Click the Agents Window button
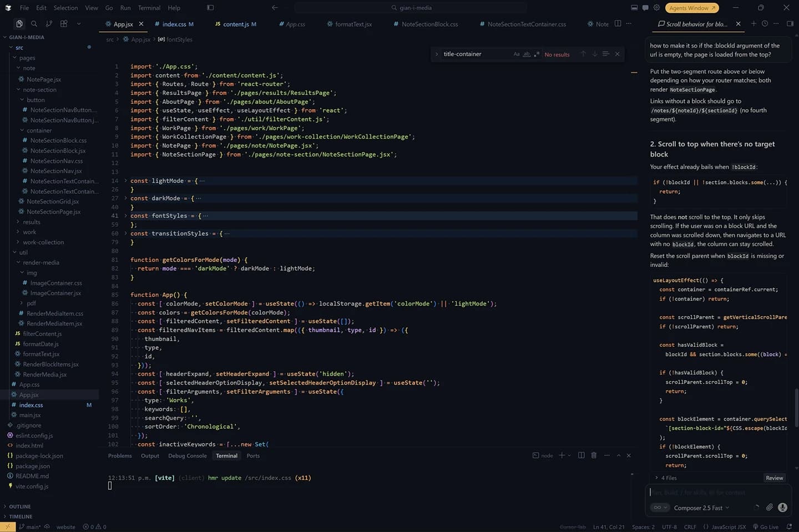799x532 pixels. pos(692,8)
